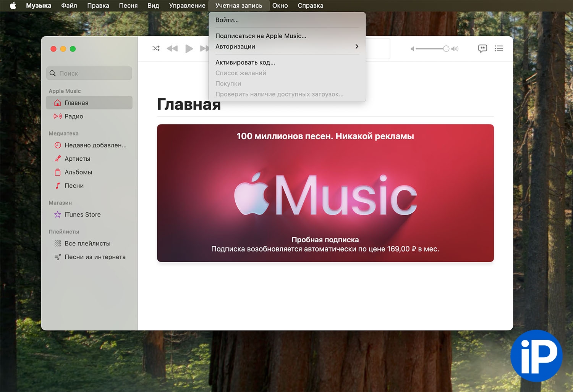
Task: Open the Файл menu
Action: [x=69, y=6]
